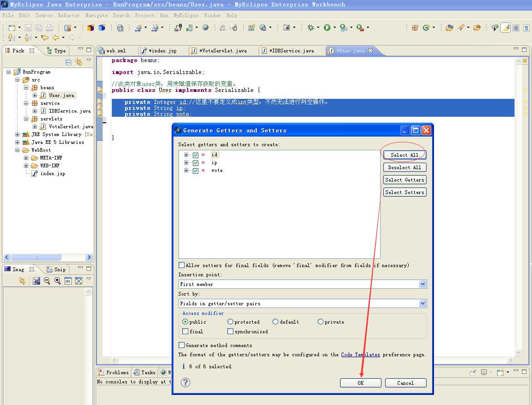
Task: Open the Sort by dropdown
Action: pyautogui.click(x=422, y=303)
